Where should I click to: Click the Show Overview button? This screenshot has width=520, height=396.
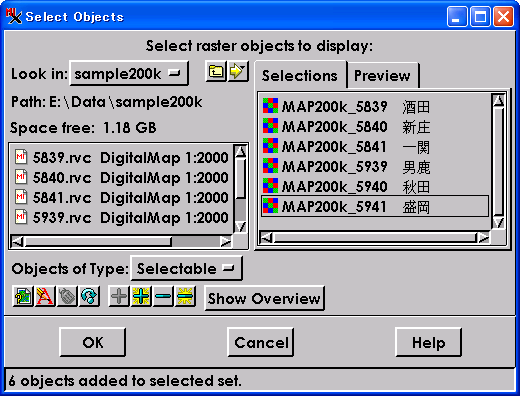(264, 298)
